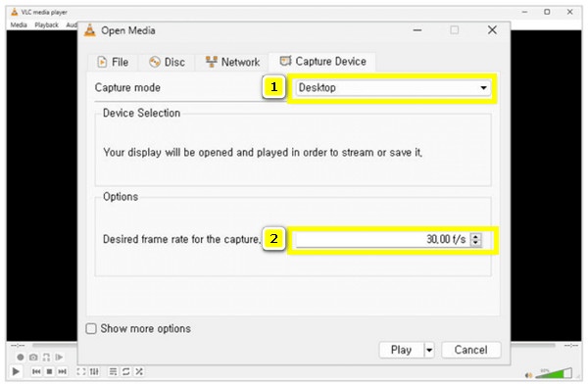Open the Capture mode Desktop dropdown
The height and width of the screenshot is (384, 588).
click(x=393, y=88)
